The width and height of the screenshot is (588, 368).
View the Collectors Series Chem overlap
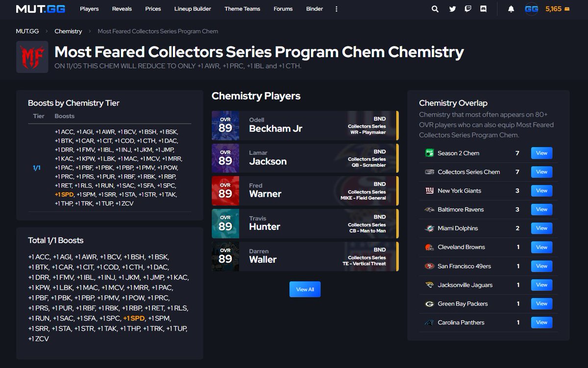pyautogui.click(x=541, y=172)
